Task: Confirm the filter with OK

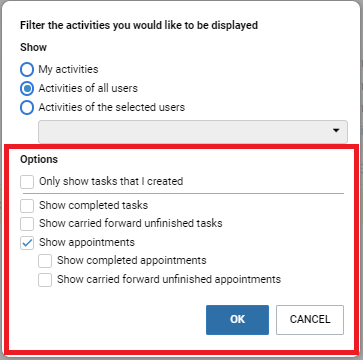Action: tap(237, 320)
